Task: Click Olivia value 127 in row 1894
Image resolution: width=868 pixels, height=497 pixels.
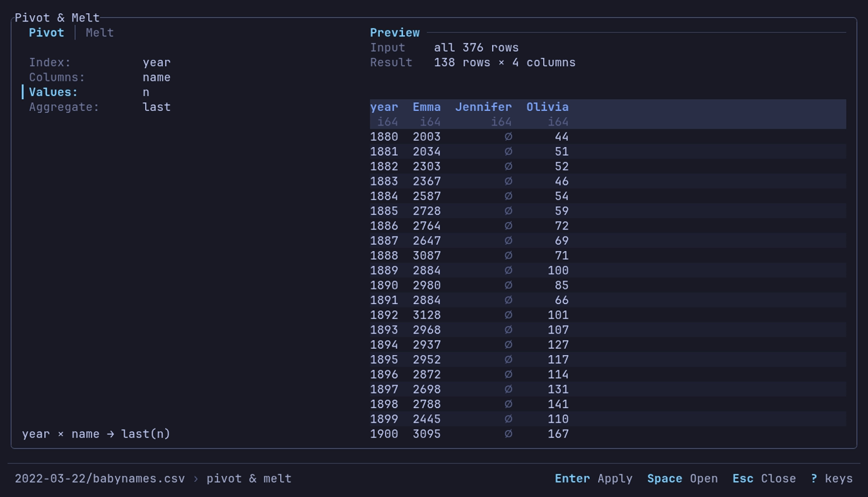Action: click(x=558, y=345)
